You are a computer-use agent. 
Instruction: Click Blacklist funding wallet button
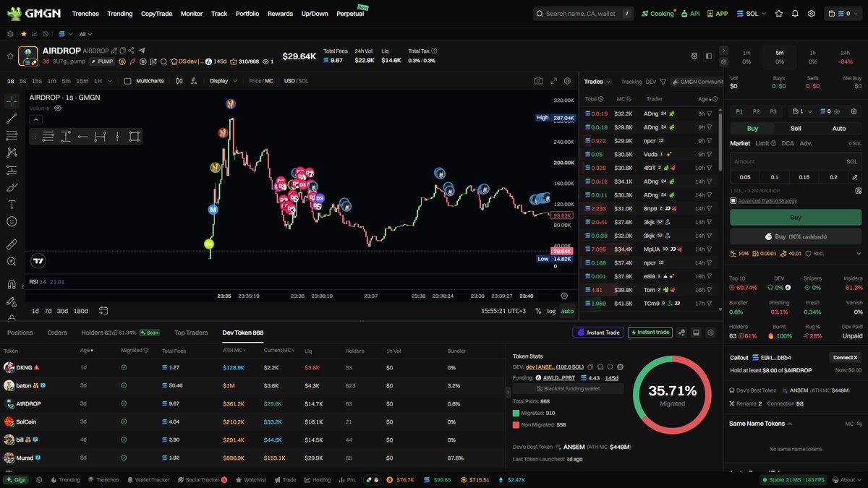pos(569,388)
